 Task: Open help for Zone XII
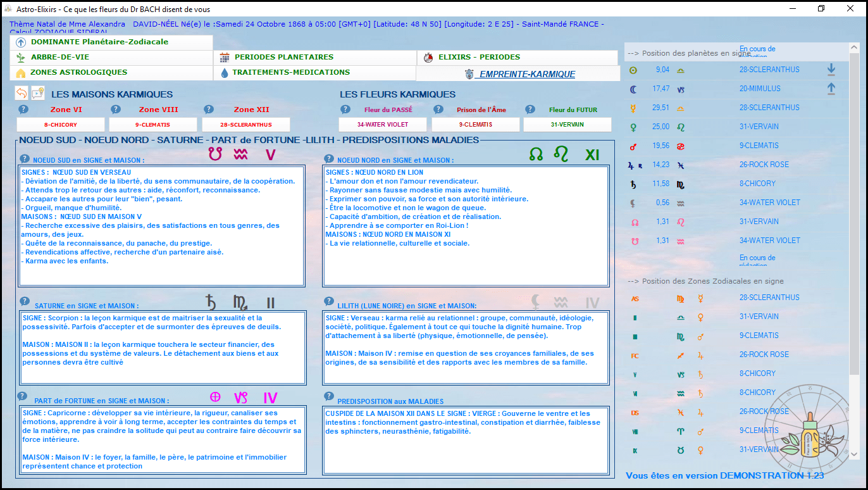point(208,110)
